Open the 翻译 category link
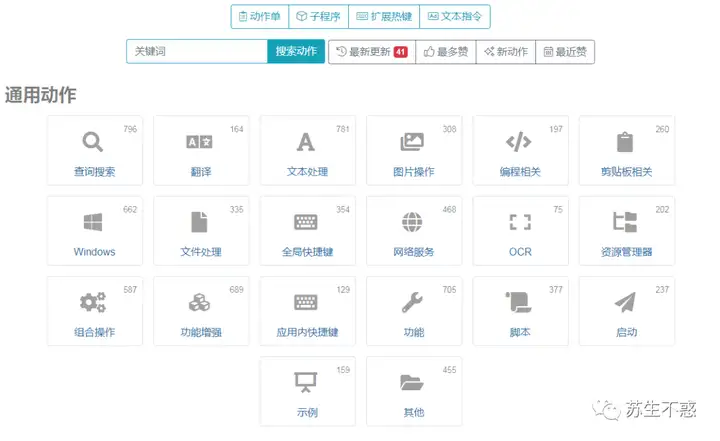Screen dimensions: 720x441 201,172
